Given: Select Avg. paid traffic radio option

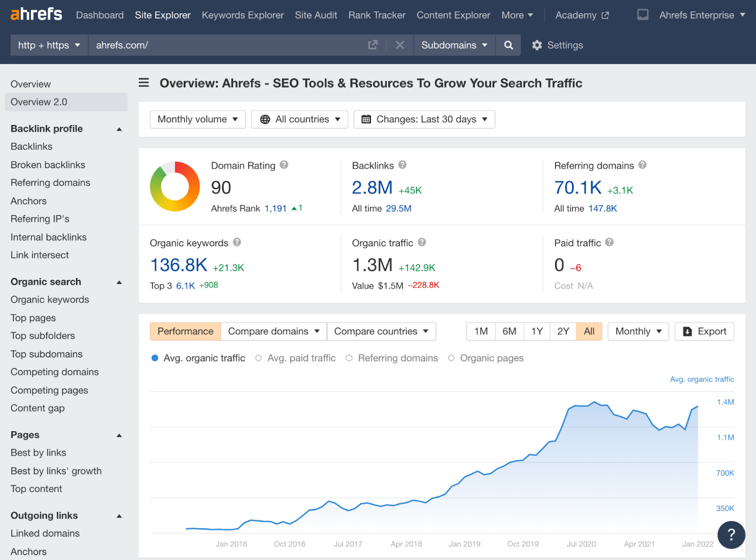Looking at the screenshot, I should click(x=258, y=358).
